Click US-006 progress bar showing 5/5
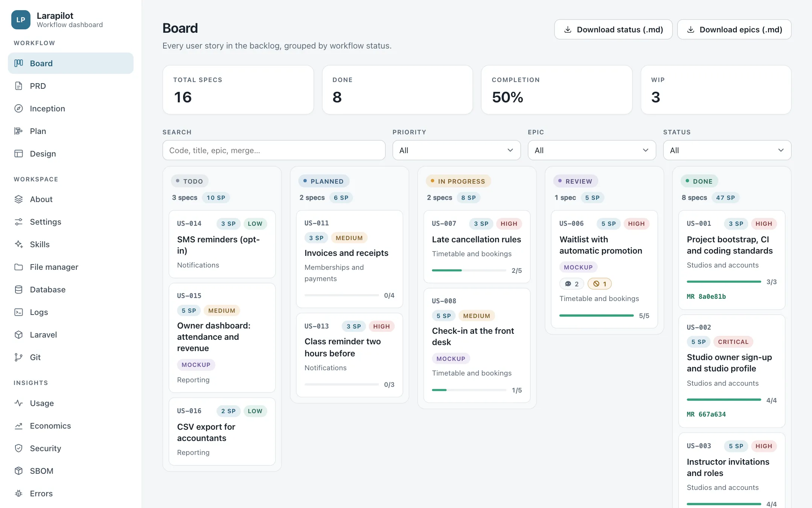Viewport: 812px width, 508px height. [596, 315]
